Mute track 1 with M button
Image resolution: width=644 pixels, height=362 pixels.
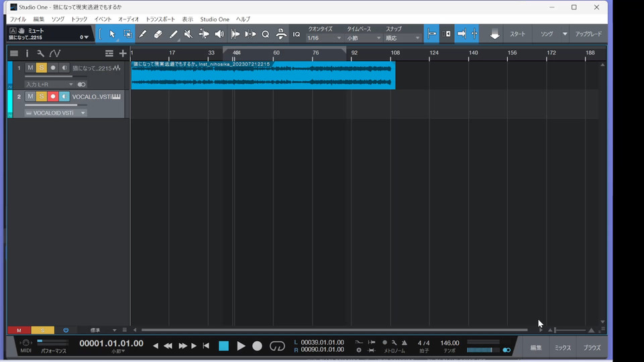[30, 68]
